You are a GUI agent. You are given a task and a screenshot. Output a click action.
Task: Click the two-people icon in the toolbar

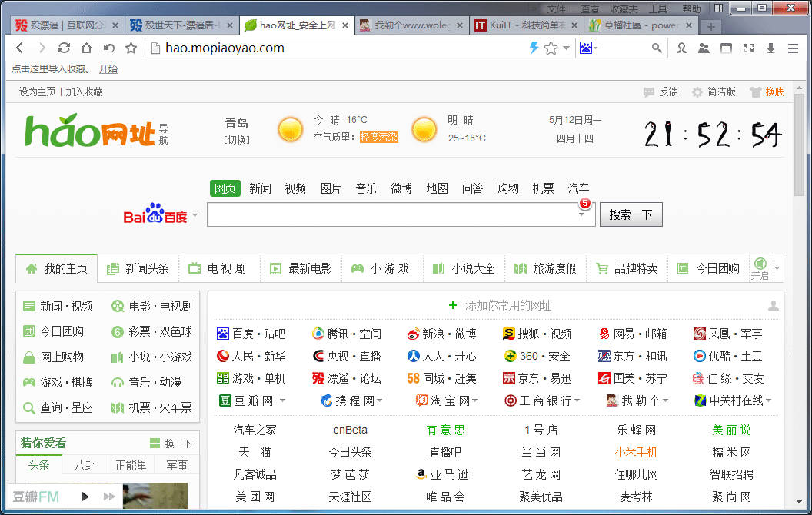tap(704, 48)
